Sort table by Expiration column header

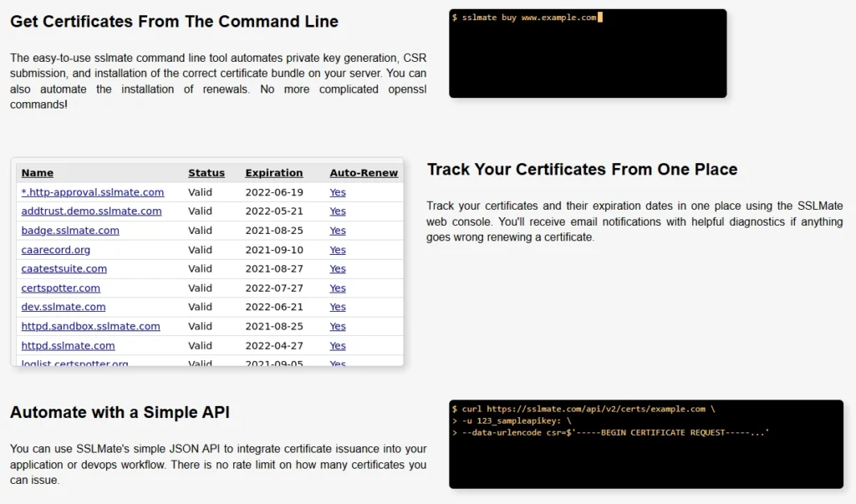tap(274, 172)
